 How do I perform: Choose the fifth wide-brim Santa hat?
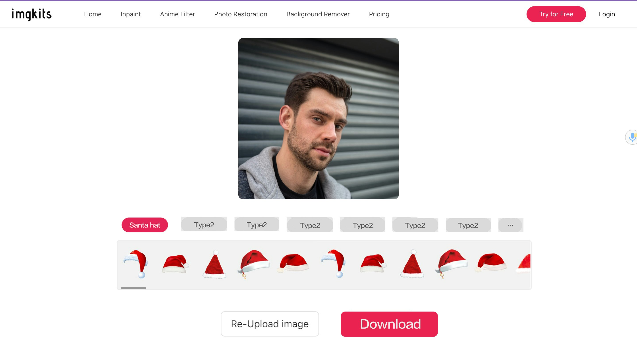point(293,262)
